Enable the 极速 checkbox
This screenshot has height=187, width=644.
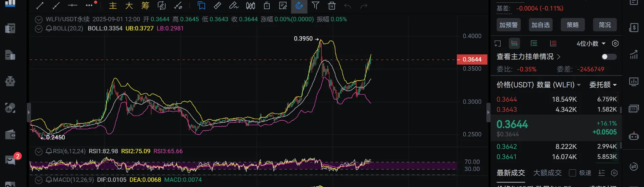coord(572,173)
